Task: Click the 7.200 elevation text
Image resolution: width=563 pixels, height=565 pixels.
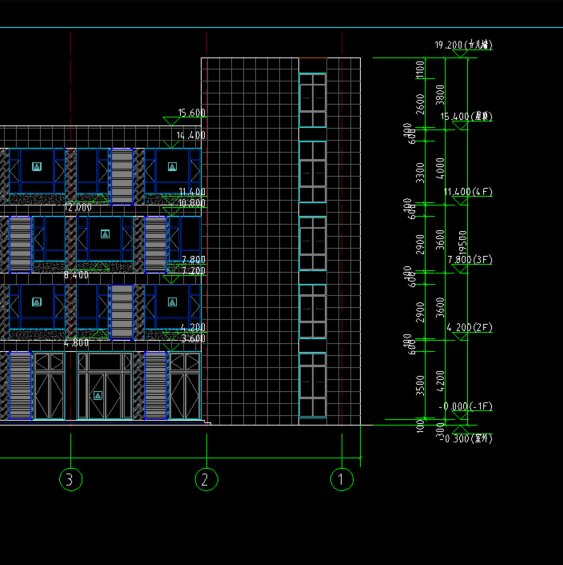Action: [194, 271]
